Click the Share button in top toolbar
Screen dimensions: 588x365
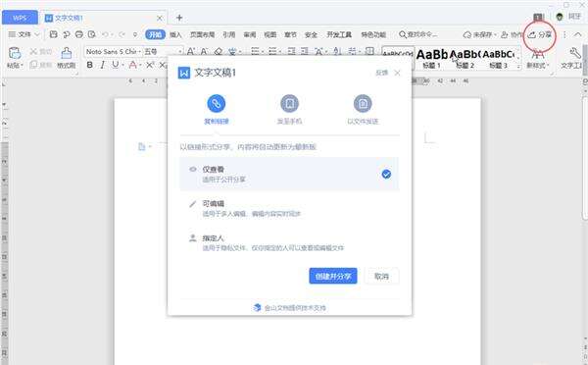click(x=540, y=35)
